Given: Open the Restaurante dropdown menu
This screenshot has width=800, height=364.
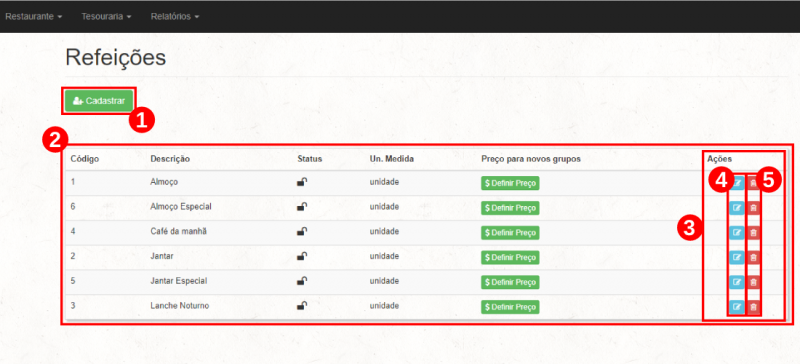Looking at the screenshot, I should tap(34, 16).
